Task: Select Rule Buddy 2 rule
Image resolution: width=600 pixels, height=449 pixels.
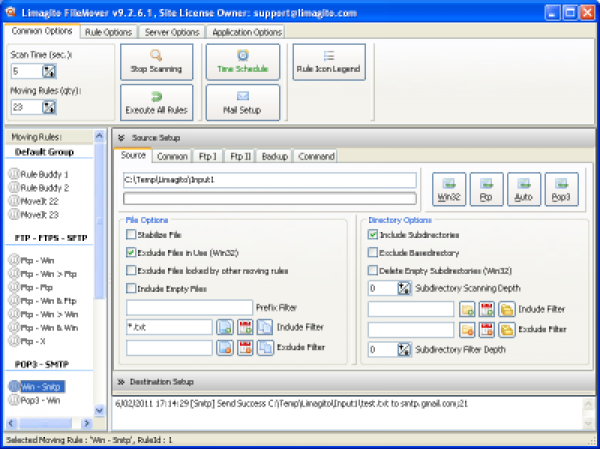Action: coord(39,188)
